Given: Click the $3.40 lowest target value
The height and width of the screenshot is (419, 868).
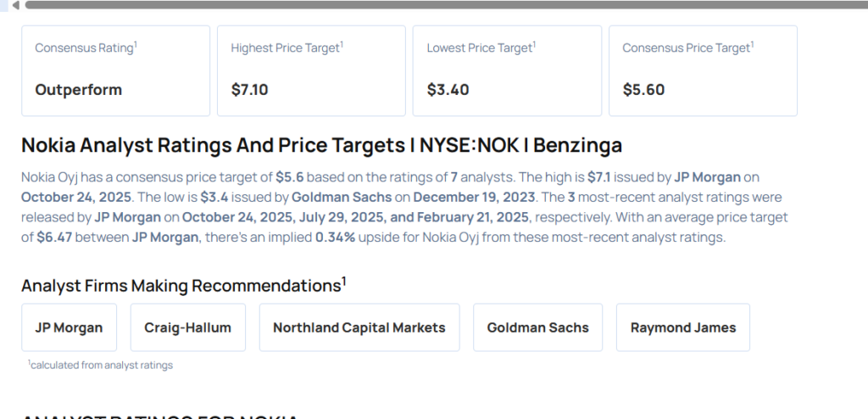Looking at the screenshot, I should pyautogui.click(x=448, y=90).
